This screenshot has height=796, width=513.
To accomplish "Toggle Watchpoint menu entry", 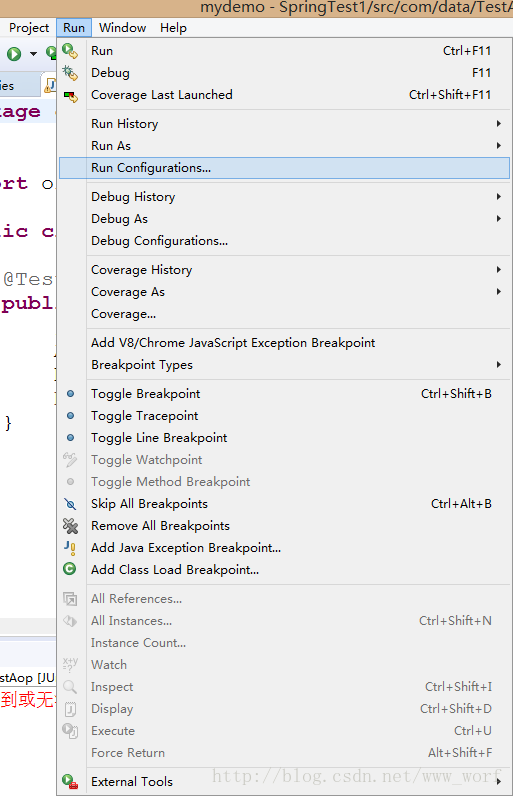I will (284, 460).
